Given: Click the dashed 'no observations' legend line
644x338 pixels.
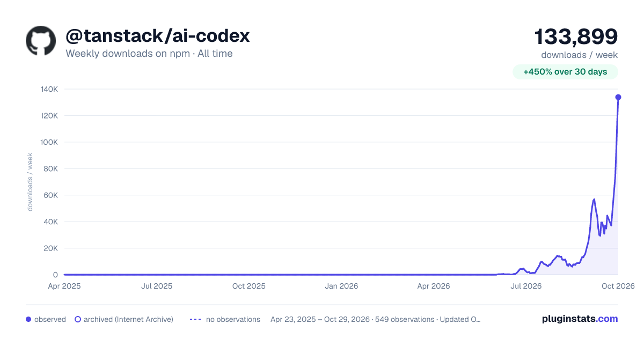Looking at the screenshot, I should click(x=195, y=319).
